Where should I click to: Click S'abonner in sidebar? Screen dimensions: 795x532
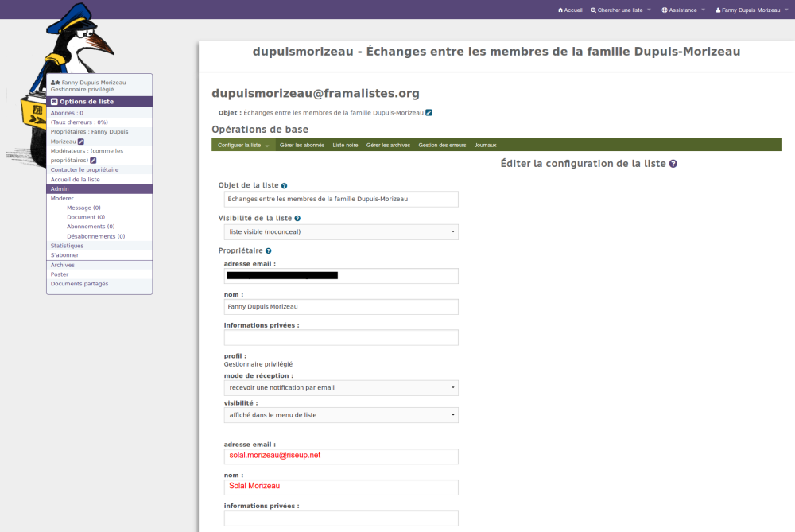(64, 255)
